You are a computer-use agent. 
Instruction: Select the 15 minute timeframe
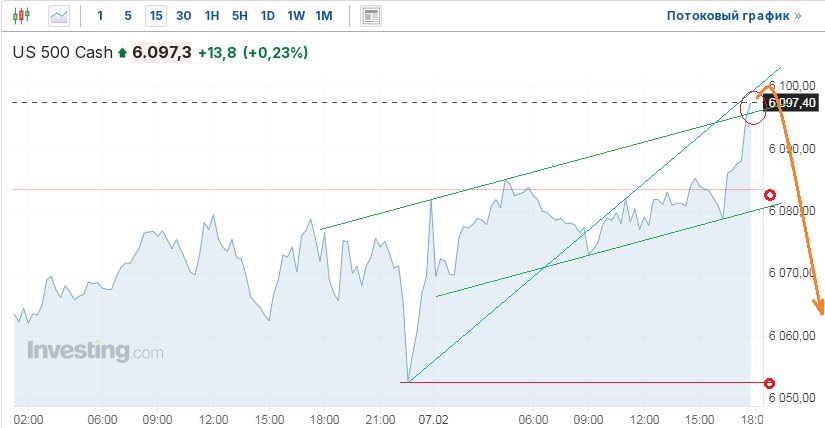coord(155,16)
